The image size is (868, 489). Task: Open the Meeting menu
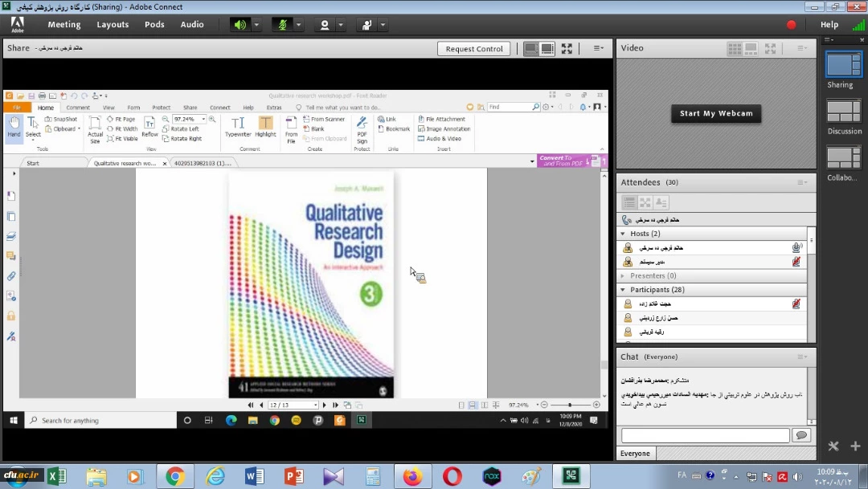click(64, 25)
